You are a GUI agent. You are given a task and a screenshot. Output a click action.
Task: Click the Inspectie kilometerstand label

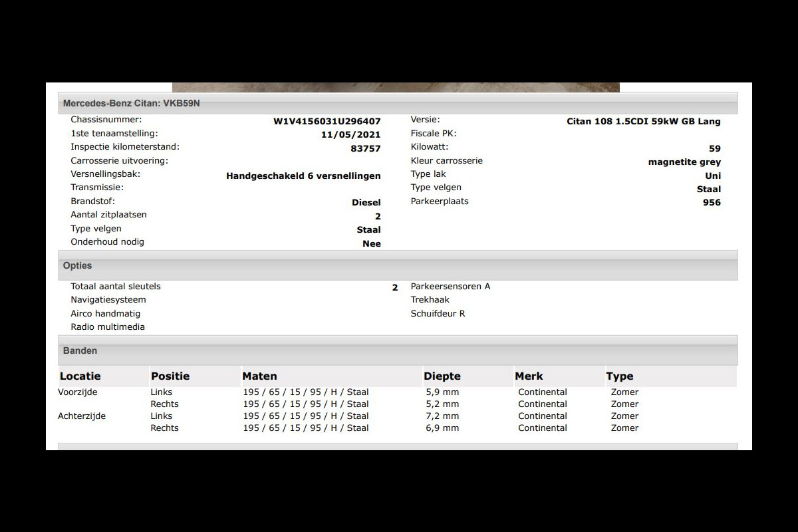click(125, 147)
